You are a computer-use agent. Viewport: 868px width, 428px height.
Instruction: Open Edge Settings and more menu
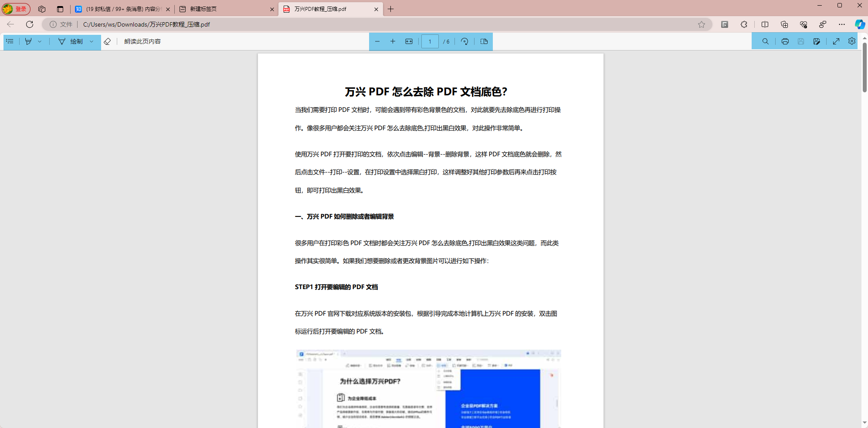point(842,24)
